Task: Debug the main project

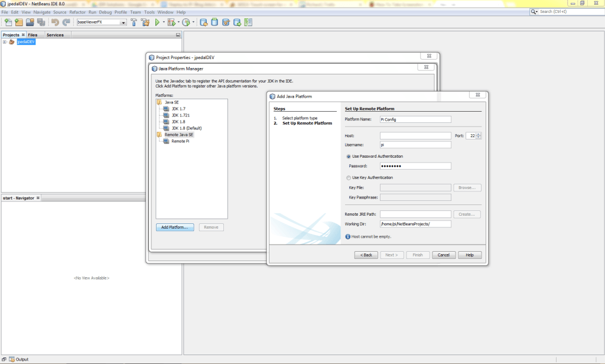Action: pyautogui.click(x=170, y=22)
